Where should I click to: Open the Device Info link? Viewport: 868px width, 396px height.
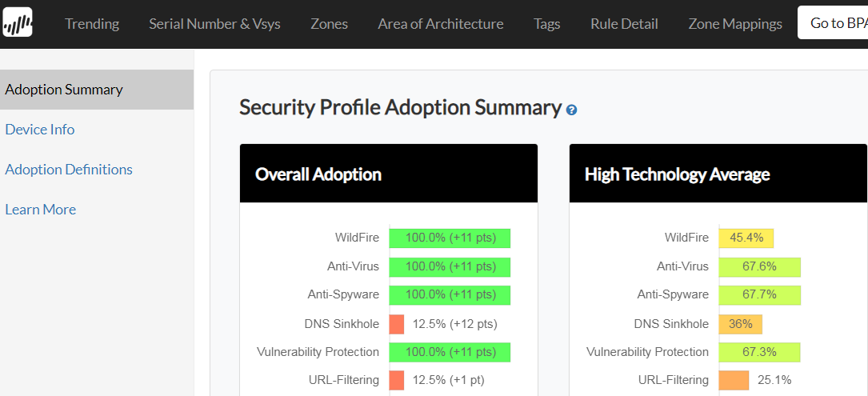(x=40, y=130)
